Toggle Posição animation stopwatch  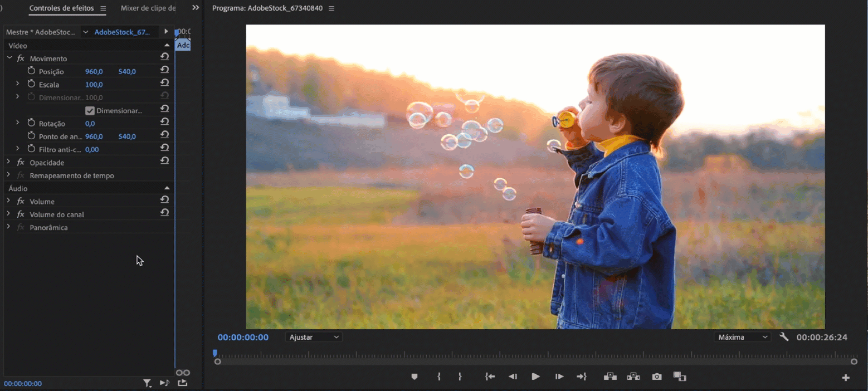pos(31,71)
